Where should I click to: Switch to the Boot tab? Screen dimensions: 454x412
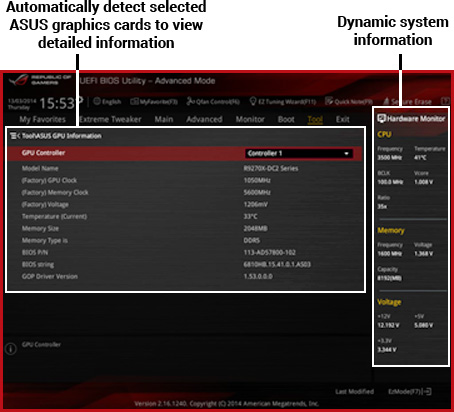[286, 119]
